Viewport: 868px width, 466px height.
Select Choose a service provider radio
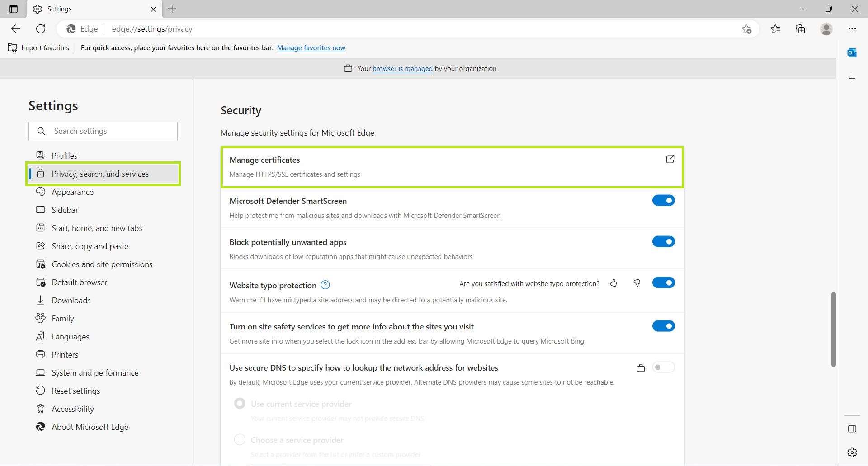click(240, 439)
